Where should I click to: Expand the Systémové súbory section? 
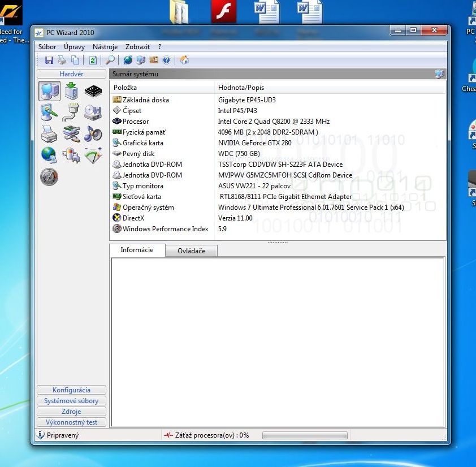[x=71, y=401]
